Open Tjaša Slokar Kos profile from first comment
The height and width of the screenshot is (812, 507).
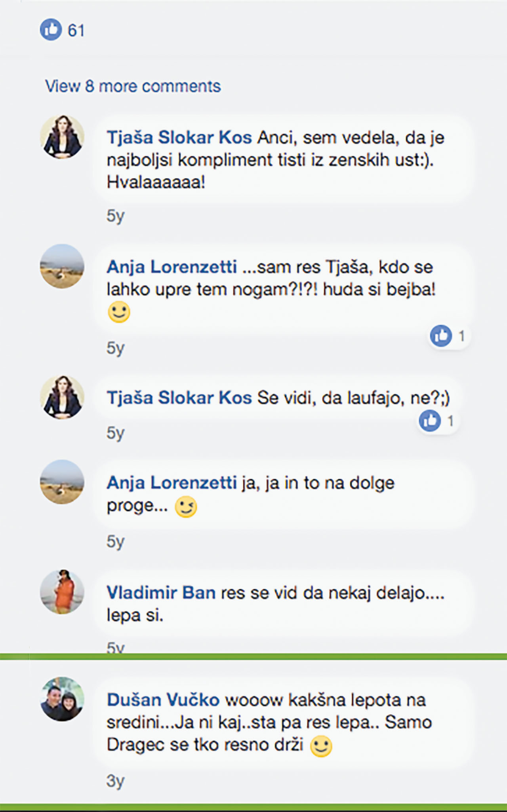[x=179, y=138]
